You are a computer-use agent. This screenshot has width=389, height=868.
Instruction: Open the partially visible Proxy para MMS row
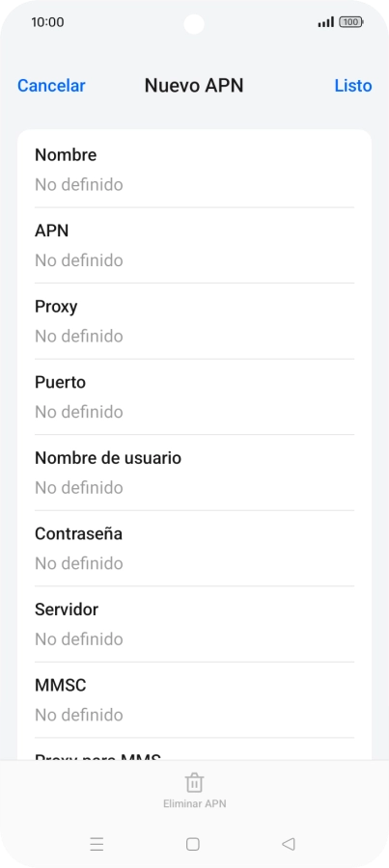click(195, 749)
